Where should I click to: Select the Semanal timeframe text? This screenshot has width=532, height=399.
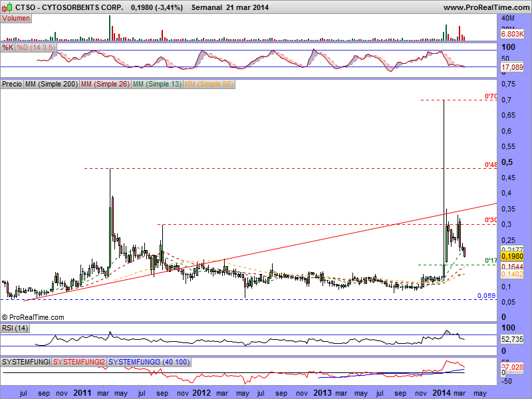tap(207, 7)
